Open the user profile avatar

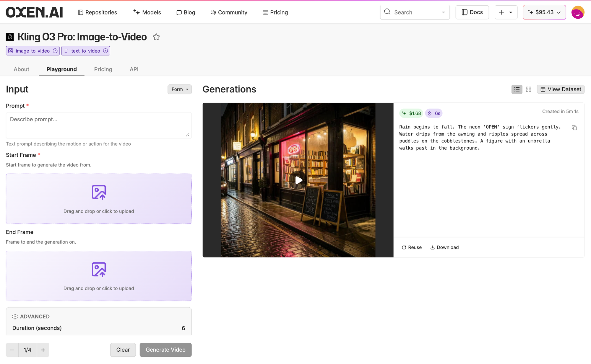coord(577,12)
